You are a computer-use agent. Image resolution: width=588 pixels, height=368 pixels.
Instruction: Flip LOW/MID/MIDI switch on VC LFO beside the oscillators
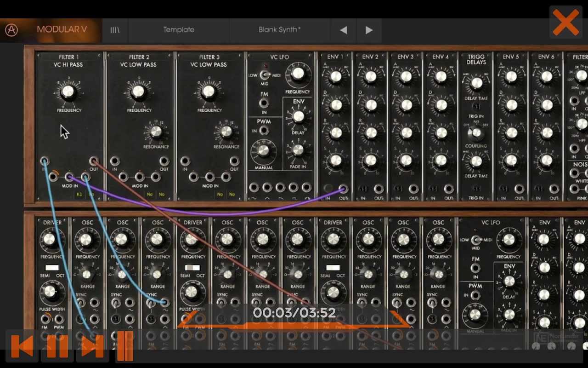pyautogui.click(x=476, y=240)
